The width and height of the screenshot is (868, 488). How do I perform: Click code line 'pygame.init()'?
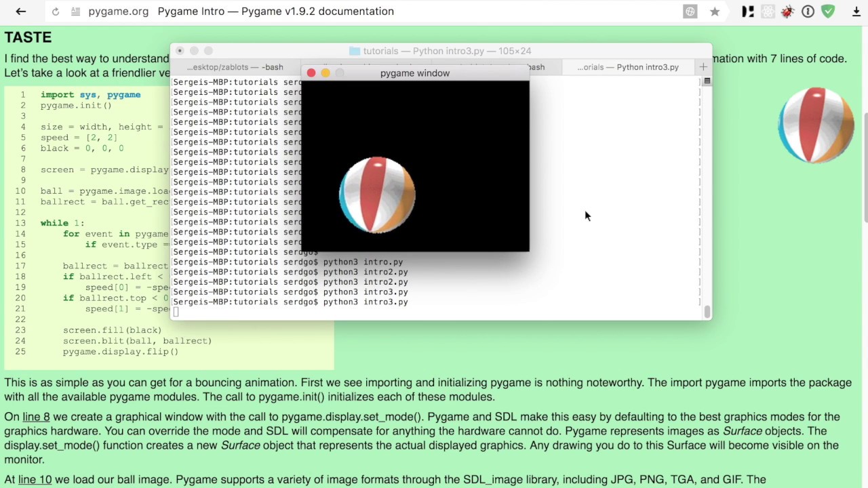(x=76, y=106)
